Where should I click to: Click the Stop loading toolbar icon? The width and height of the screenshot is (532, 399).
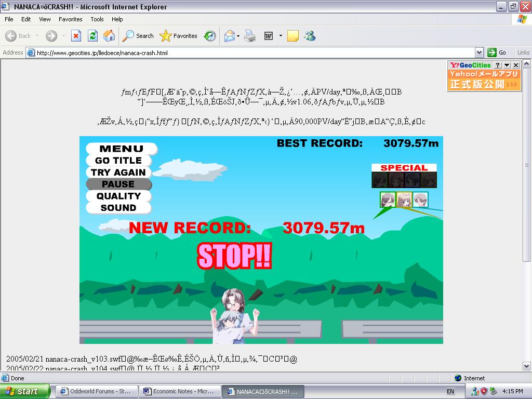point(76,36)
